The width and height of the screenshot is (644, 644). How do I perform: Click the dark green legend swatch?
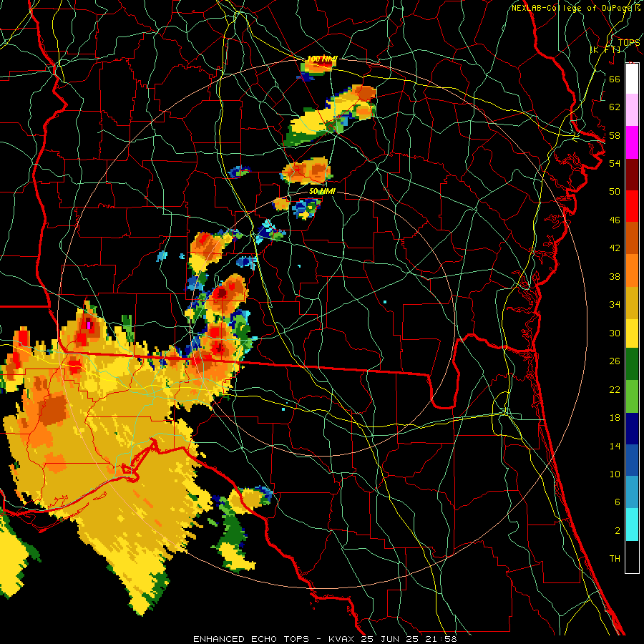pyautogui.click(x=632, y=364)
